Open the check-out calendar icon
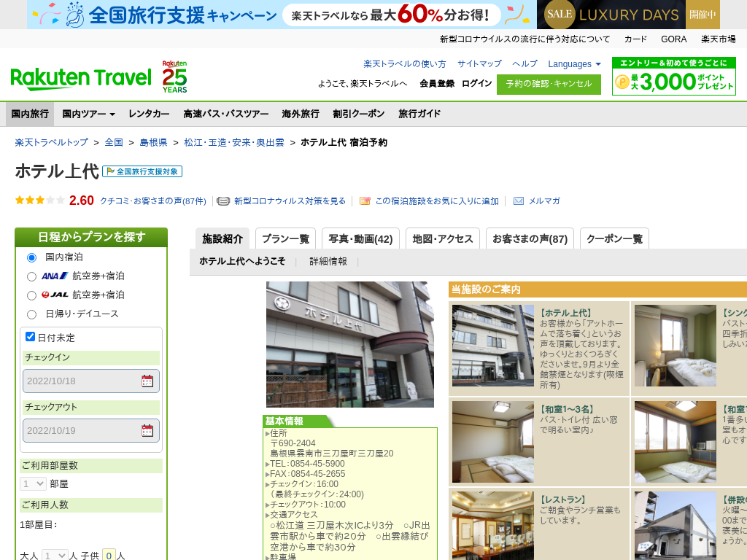This screenshot has height=560, width=747. 147,430
